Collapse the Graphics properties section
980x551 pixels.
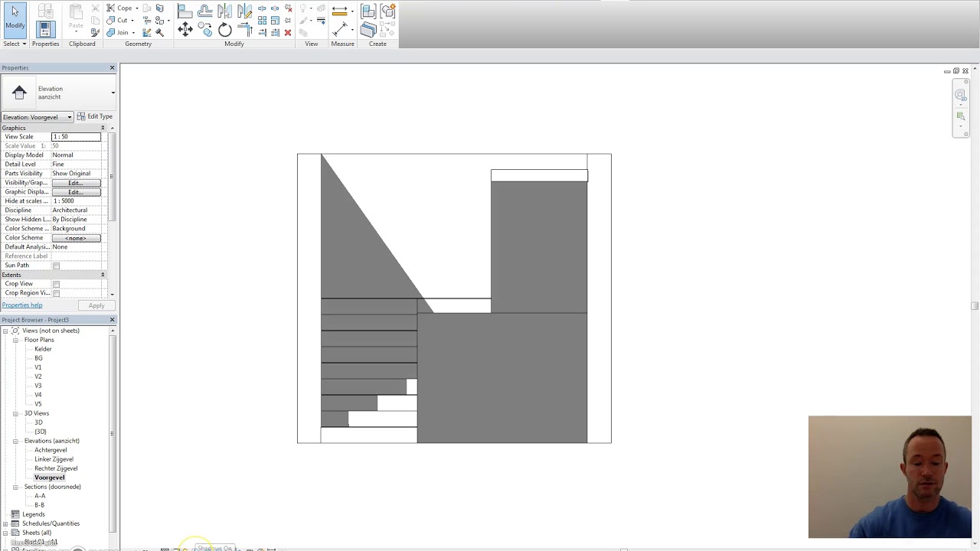[103, 128]
